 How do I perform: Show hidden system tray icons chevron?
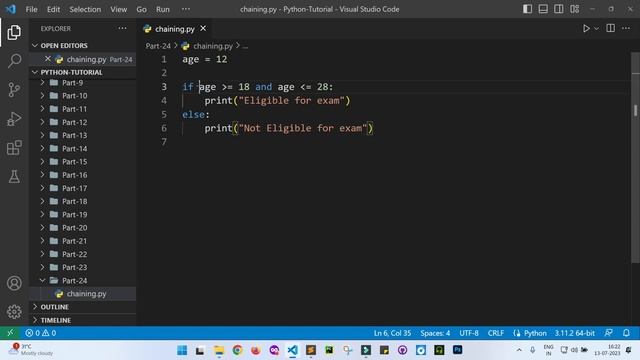(519, 350)
